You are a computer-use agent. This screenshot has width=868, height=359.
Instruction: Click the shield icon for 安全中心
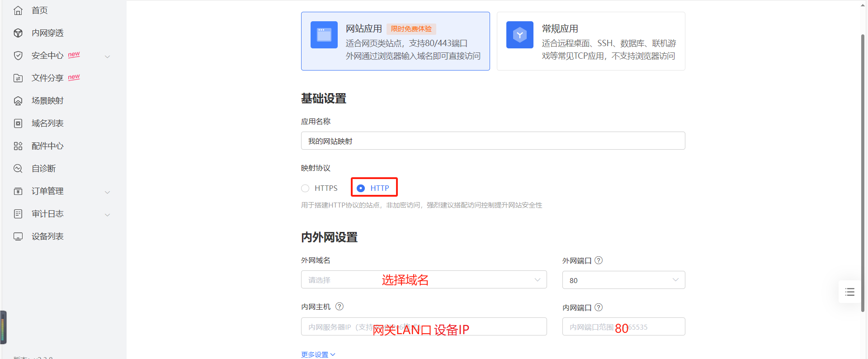(x=18, y=56)
